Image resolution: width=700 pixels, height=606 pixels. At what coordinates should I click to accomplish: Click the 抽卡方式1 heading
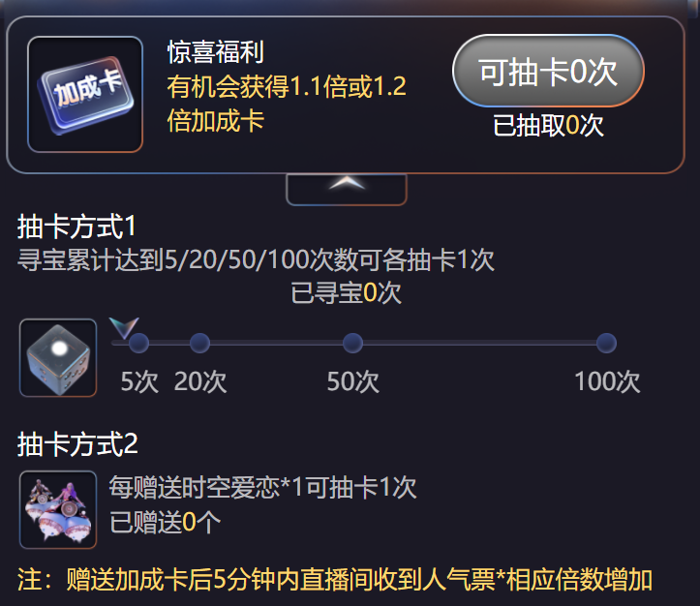tap(76, 227)
